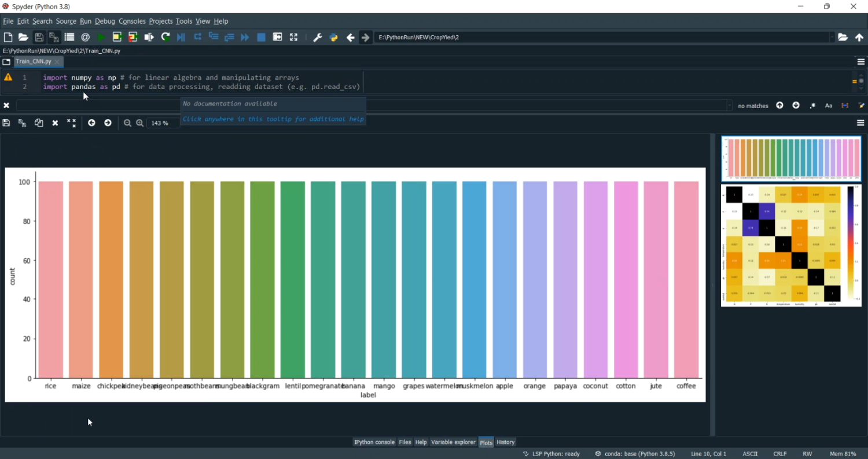Open PYTHONPATH manager Python icon
This screenshot has height=459, width=868.
333,37
